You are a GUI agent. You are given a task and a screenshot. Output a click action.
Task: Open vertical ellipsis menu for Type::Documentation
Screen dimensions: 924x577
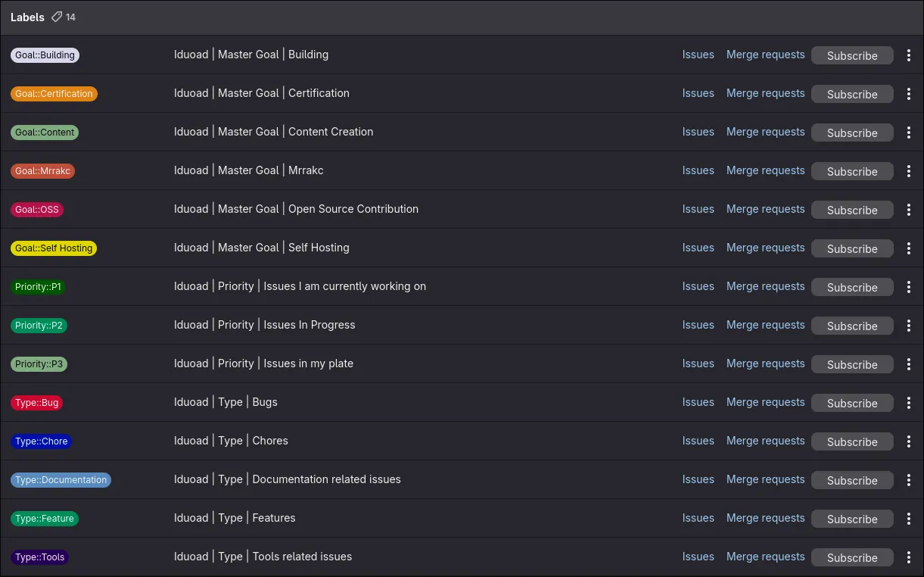pyautogui.click(x=909, y=480)
